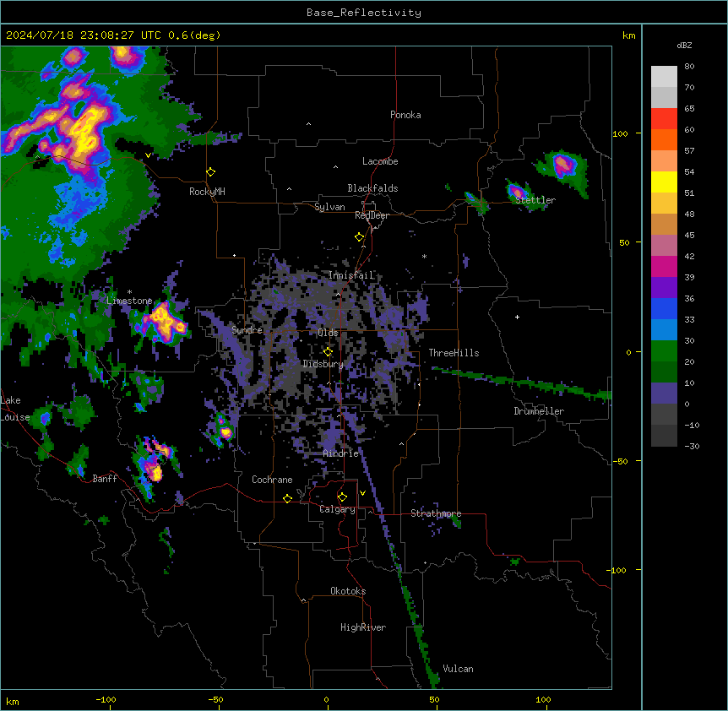Select the yellow diamond marker below Cochrane
This screenshot has height=711, width=728.
pos(287,498)
